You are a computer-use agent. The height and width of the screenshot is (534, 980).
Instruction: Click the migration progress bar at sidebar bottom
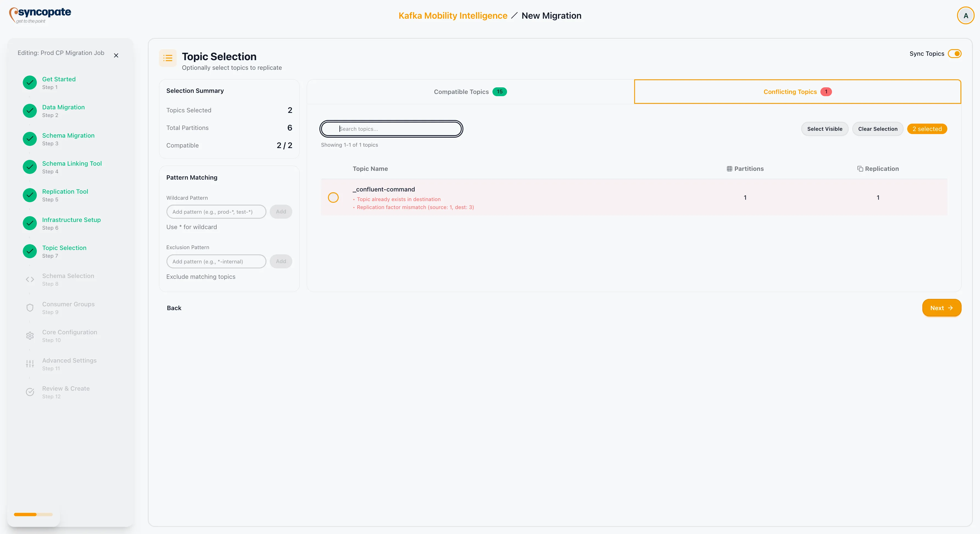coord(33,514)
